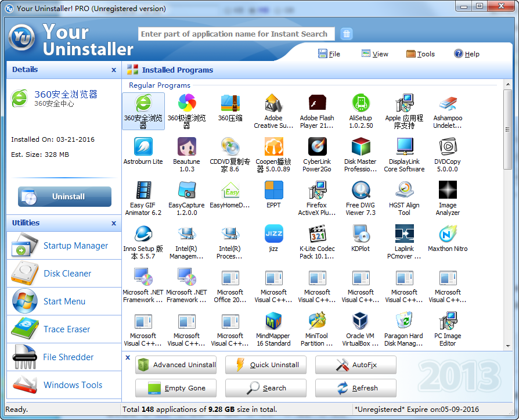Image resolution: width=519 pixels, height=420 pixels.
Task: Click the scrollbar up arrow
Action: point(507,84)
